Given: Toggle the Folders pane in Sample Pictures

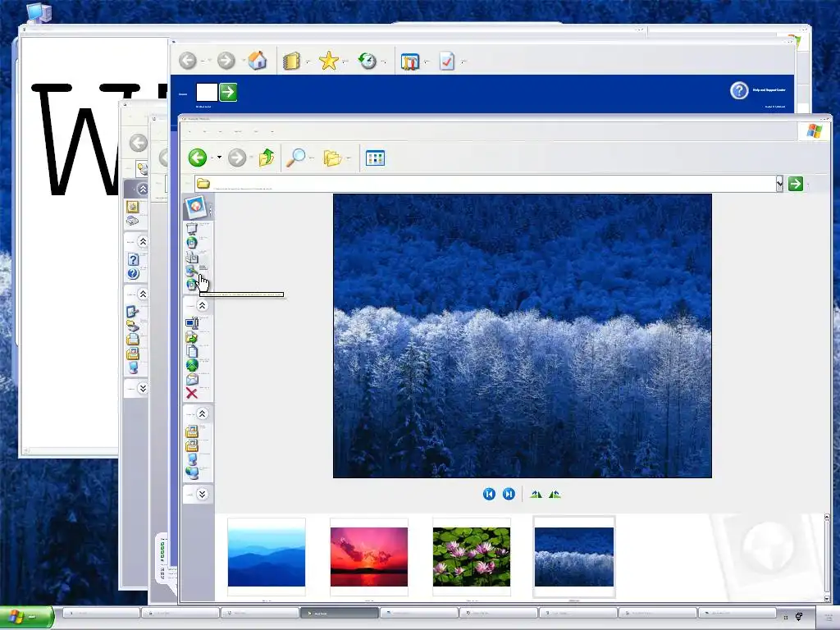Looking at the screenshot, I should click(332, 158).
